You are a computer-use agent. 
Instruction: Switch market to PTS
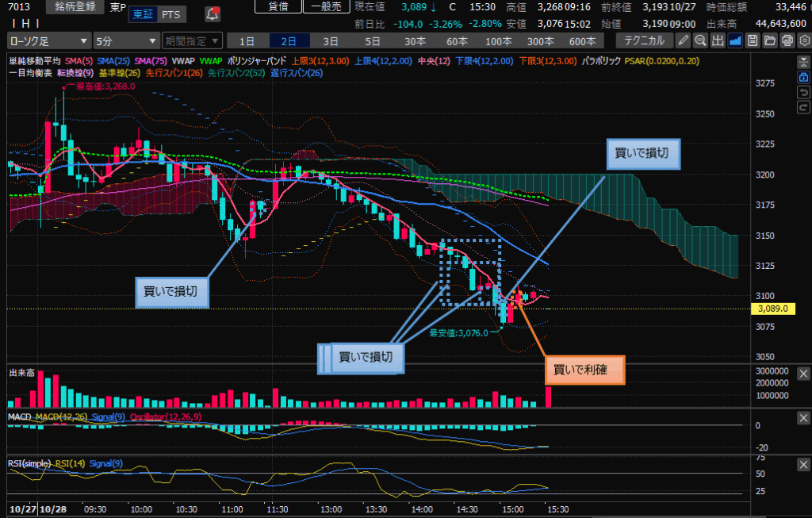click(170, 14)
